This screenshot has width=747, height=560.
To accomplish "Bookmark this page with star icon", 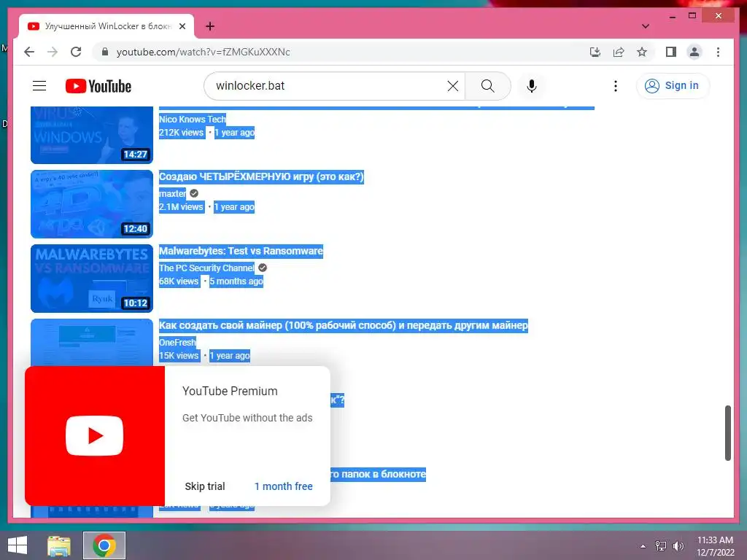I will coord(642,52).
